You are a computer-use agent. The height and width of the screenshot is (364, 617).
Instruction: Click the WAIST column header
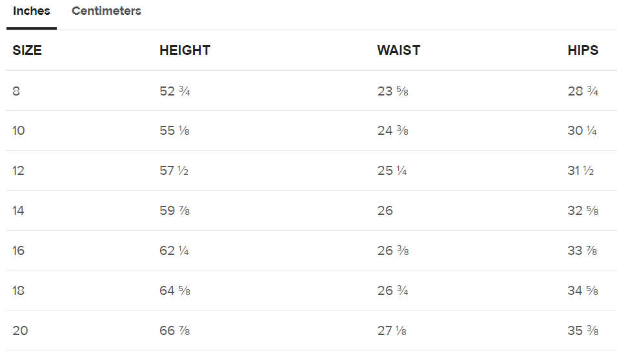coord(398,50)
